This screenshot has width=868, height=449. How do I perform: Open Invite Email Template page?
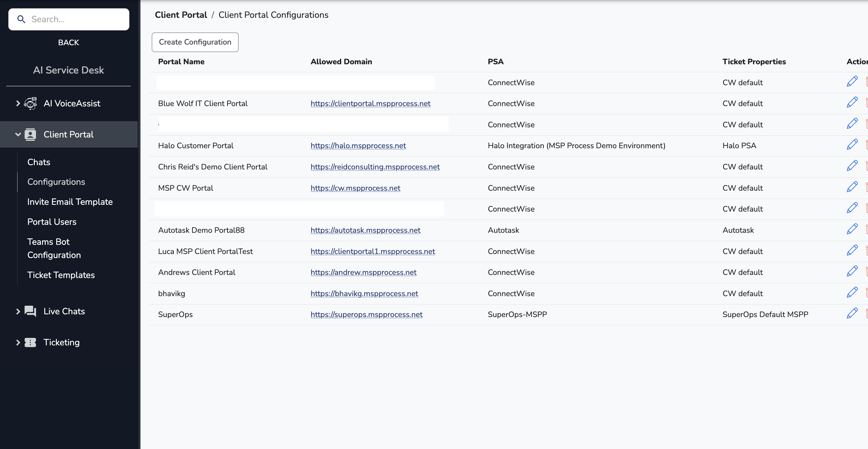click(70, 202)
